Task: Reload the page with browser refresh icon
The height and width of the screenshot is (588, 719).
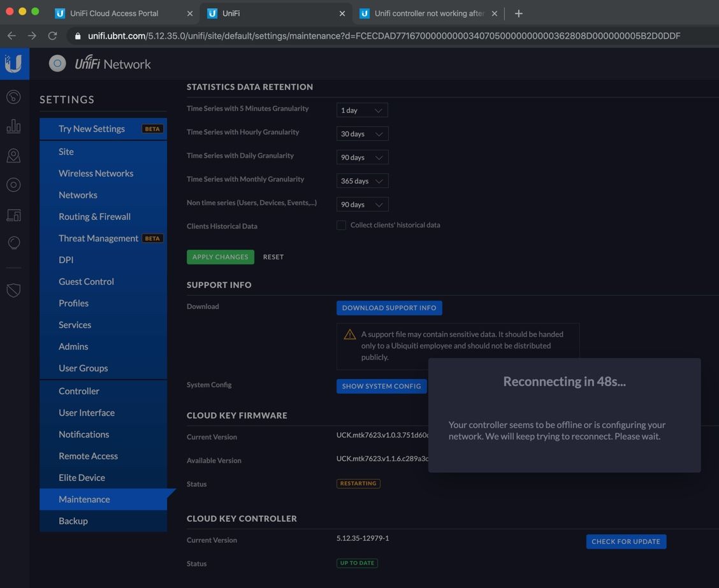Action: (52, 36)
